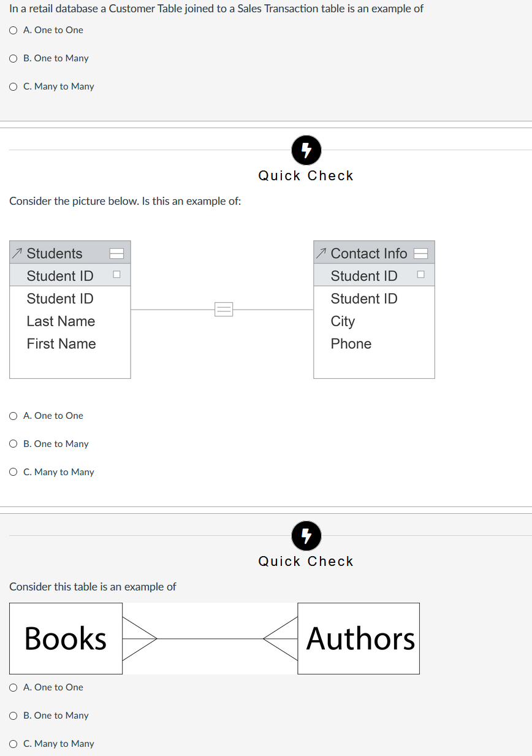The image size is (532, 756).
Task: Select 'A. One to One' below the Students diagram
Action: 13,416
